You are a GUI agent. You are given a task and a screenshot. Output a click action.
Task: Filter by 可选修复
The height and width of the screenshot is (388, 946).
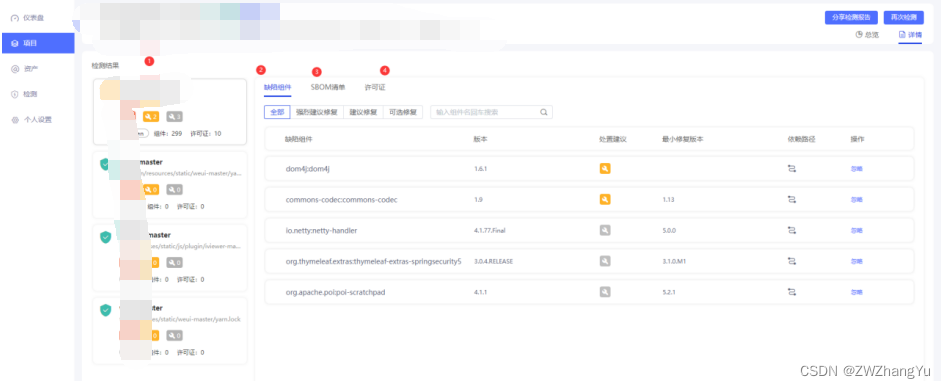pyautogui.click(x=403, y=112)
